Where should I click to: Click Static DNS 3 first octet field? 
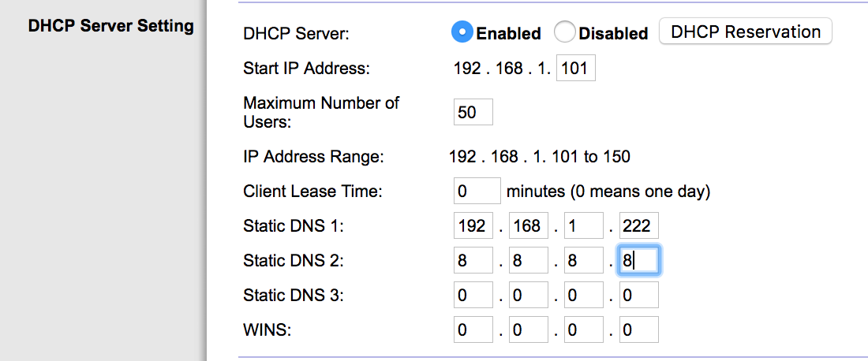tap(473, 296)
